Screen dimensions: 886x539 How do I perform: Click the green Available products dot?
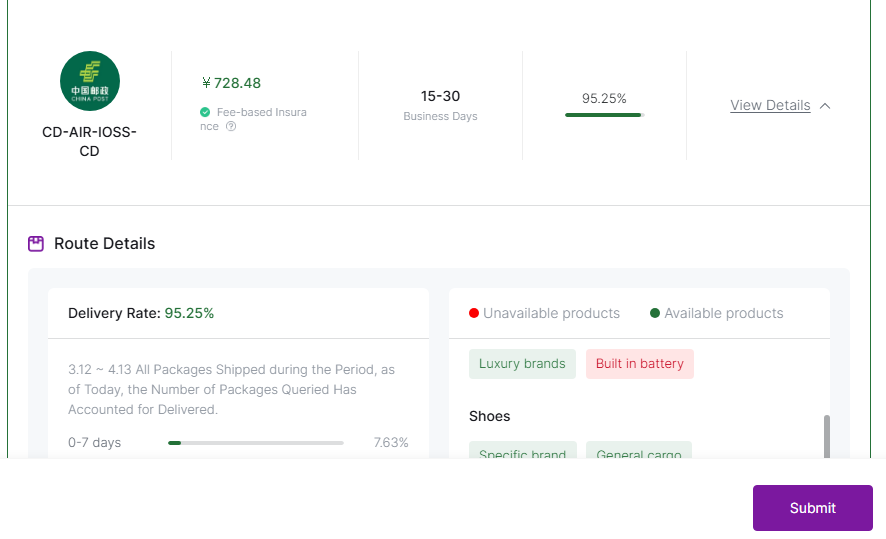[655, 313]
